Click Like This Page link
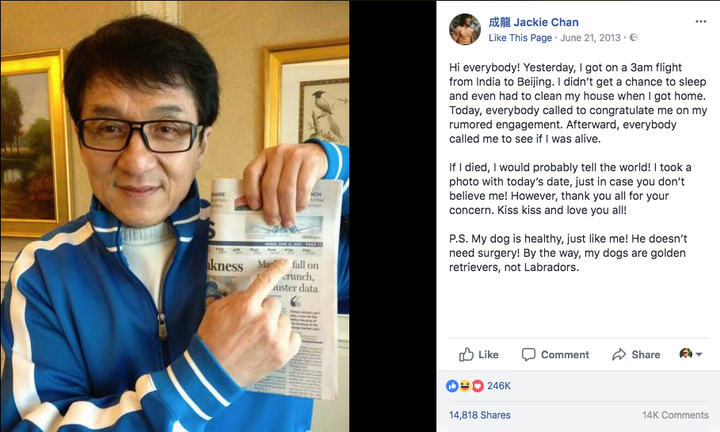The width and height of the screenshot is (720, 432). [520, 38]
